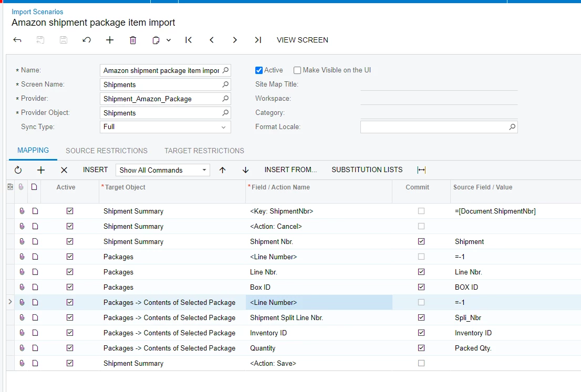The height and width of the screenshot is (392, 581).
Task: Switch to TARGET RESTRICTIONS tab
Action: pos(204,151)
